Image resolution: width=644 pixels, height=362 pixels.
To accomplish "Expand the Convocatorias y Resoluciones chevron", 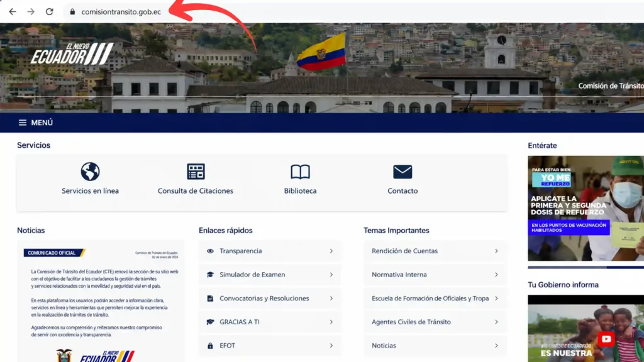I will 331,299.
